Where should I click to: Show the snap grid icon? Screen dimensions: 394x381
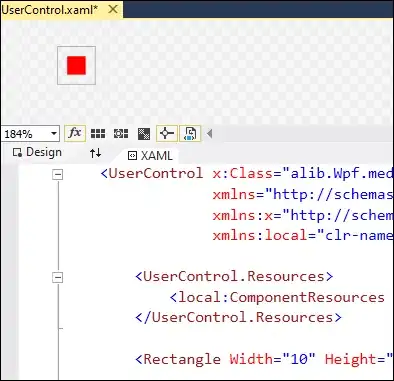(x=98, y=134)
